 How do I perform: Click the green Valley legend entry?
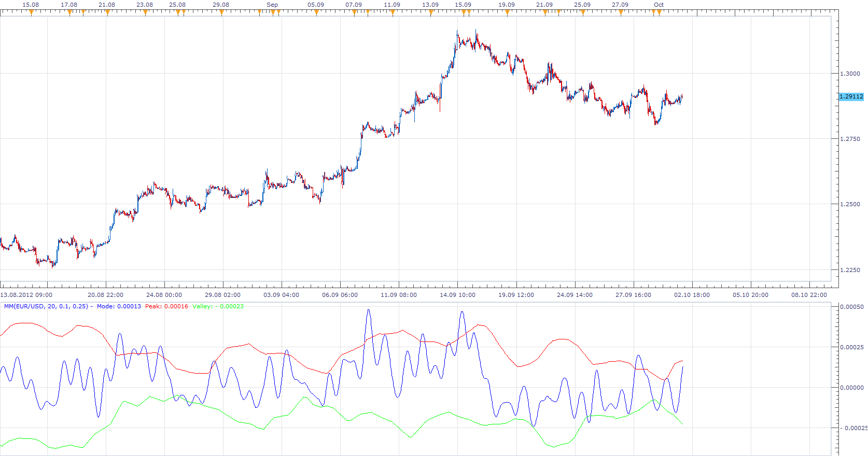[x=218, y=306]
